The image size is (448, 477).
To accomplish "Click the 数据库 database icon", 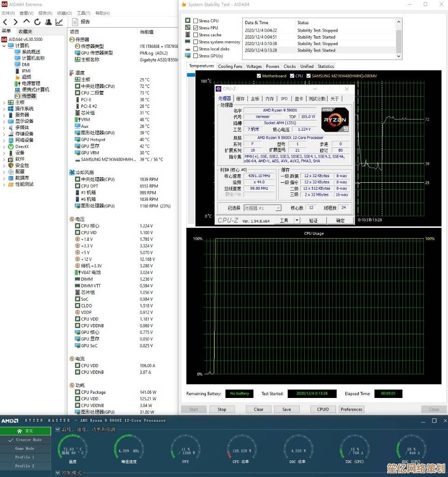I will tap(11, 178).
